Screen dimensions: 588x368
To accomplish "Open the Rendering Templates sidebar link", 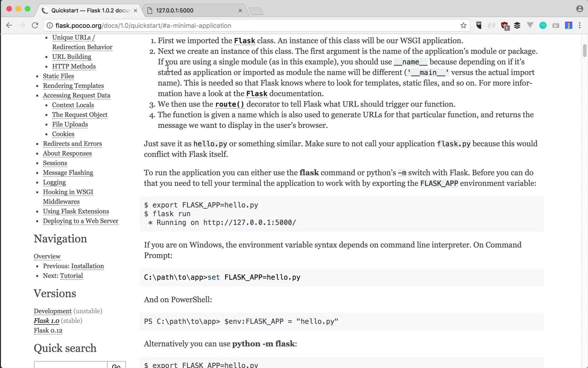I will [x=73, y=86].
